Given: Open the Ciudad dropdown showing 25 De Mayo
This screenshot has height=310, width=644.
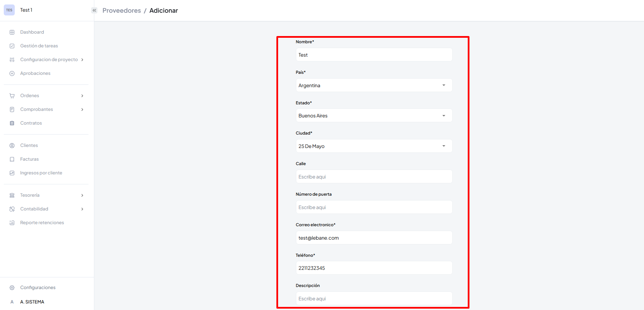Looking at the screenshot, I should coord(374,146).
